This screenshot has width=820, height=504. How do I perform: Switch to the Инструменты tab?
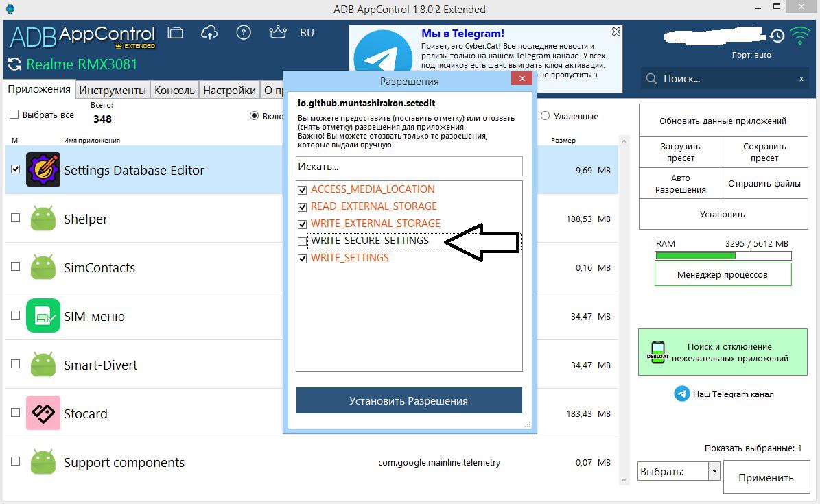tap(113, 90)
